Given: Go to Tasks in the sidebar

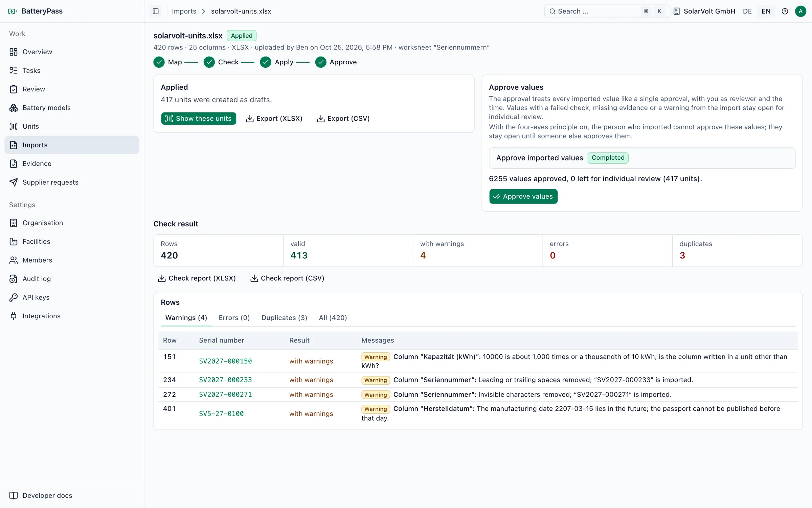Looking at the screenshot, I should pos(72,70).
